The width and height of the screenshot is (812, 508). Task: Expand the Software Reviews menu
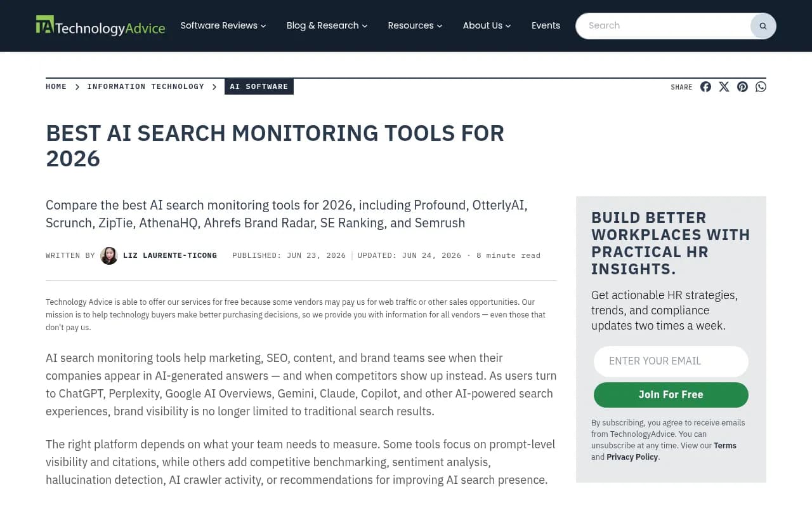[223, 25]
